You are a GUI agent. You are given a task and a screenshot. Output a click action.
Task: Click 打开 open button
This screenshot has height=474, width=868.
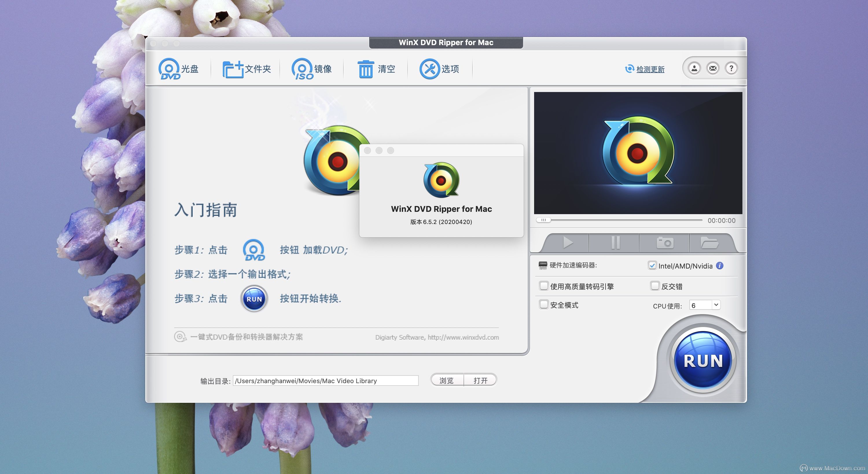[480, 380]
